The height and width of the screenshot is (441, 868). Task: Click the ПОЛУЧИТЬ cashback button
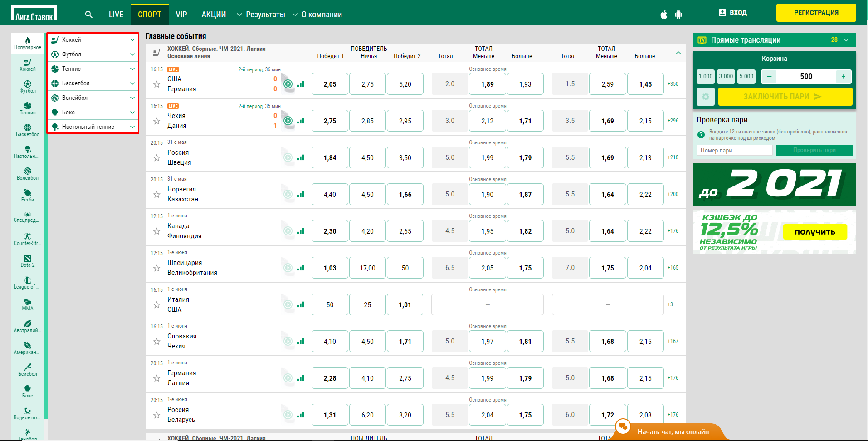(x=815, y=232)
